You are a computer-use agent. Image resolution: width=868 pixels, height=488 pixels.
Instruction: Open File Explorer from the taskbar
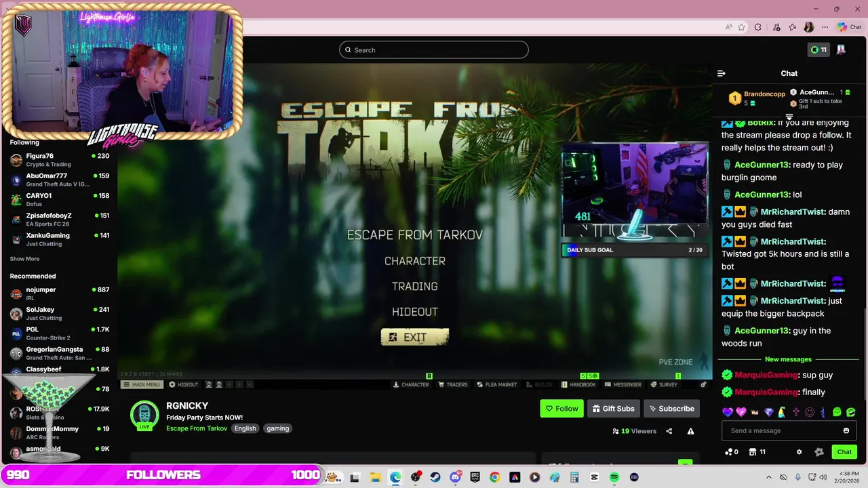(x=375, y=477)
